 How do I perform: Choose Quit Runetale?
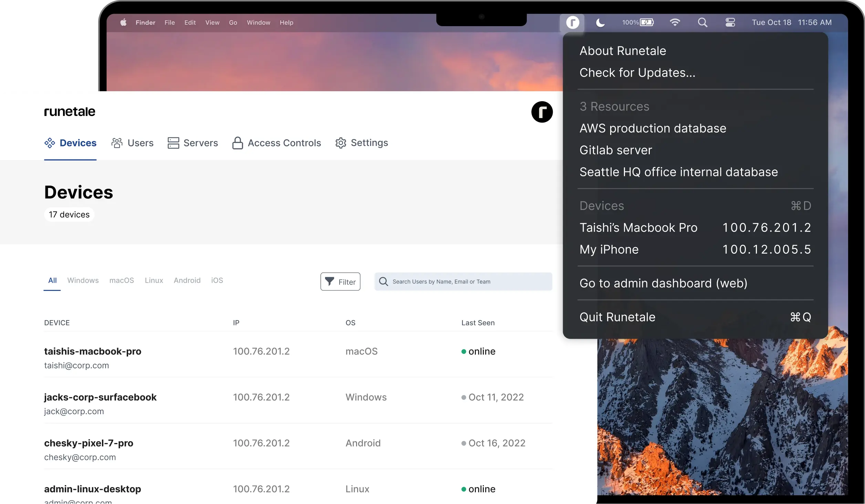(x=695, y=317)
